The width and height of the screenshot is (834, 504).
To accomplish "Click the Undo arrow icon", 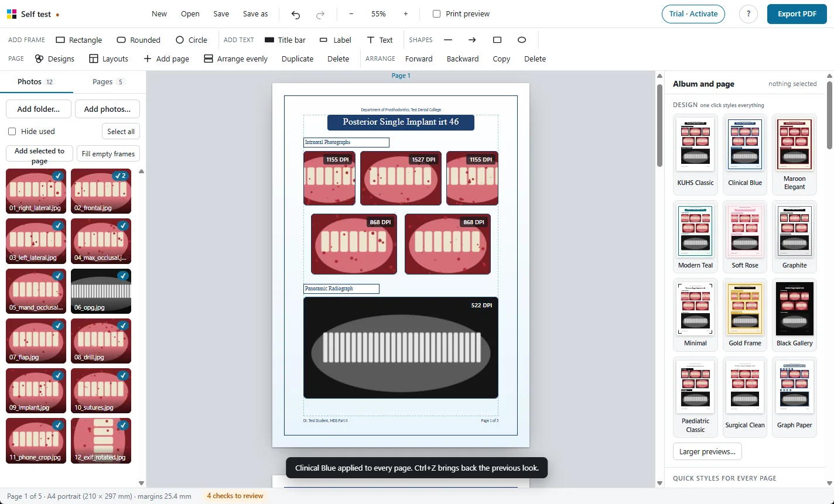I will pos(296,14).
